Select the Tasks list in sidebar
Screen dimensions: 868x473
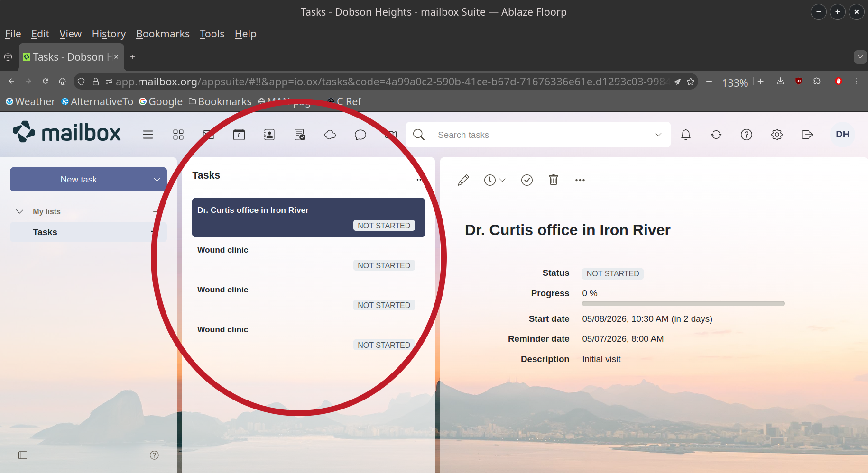(x=88, y=232)
